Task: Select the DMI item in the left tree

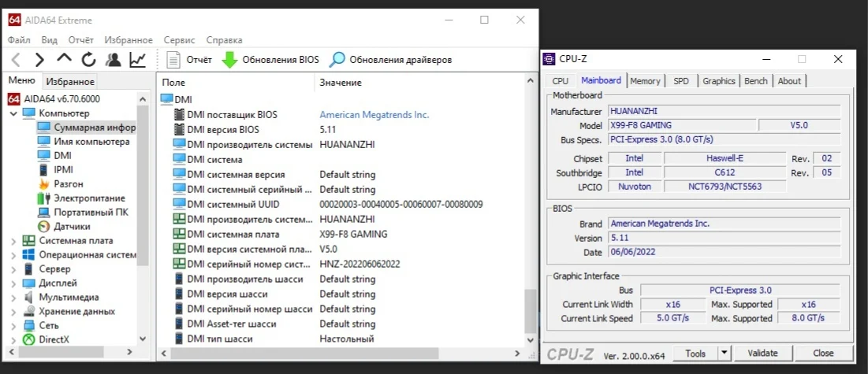Action: coord(54,155)
